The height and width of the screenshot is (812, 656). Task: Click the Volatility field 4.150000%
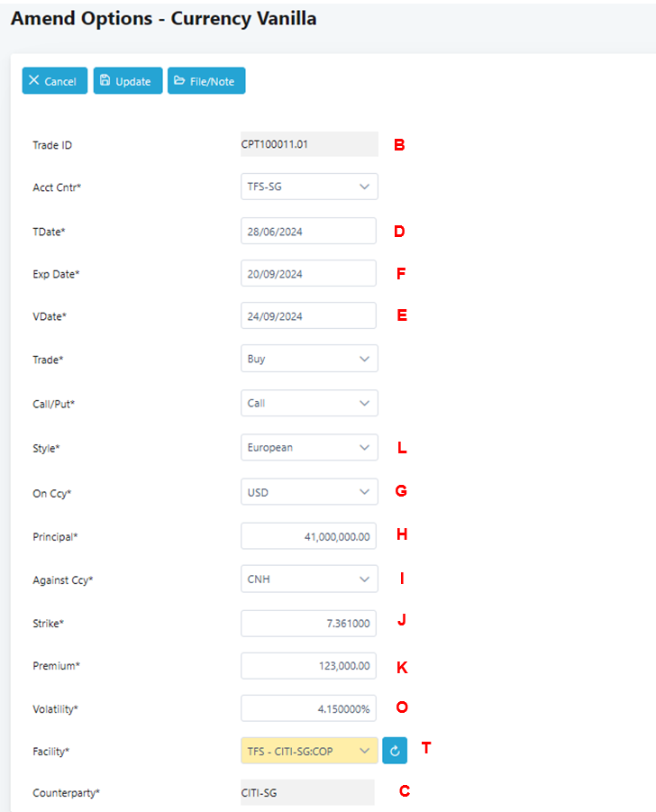click(x=308, y=708)
